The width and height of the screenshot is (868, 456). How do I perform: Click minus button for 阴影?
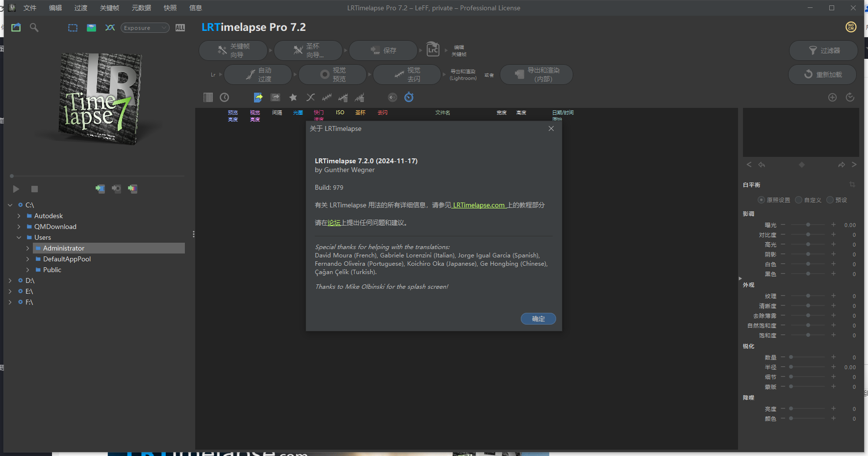783,254
